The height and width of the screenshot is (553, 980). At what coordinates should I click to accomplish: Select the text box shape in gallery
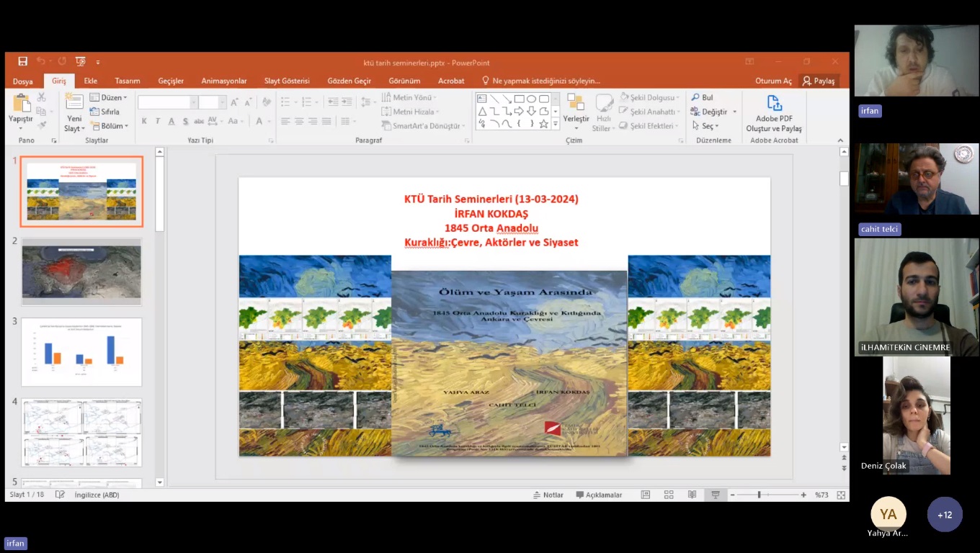coord(482,99)
